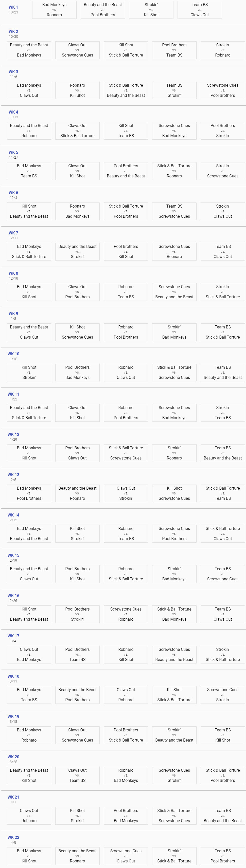Open WK 18 Kill Shot vs. Stick & Ball Torture

tap(174, 695)
